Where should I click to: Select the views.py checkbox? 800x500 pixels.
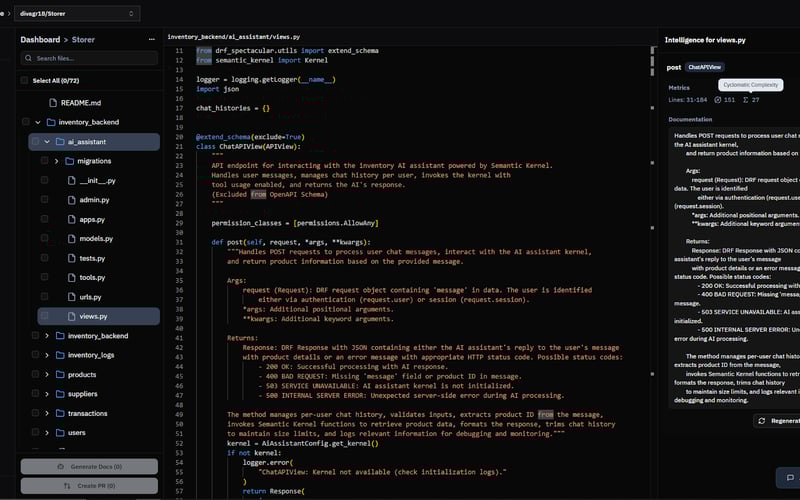[x=44, y=316]
